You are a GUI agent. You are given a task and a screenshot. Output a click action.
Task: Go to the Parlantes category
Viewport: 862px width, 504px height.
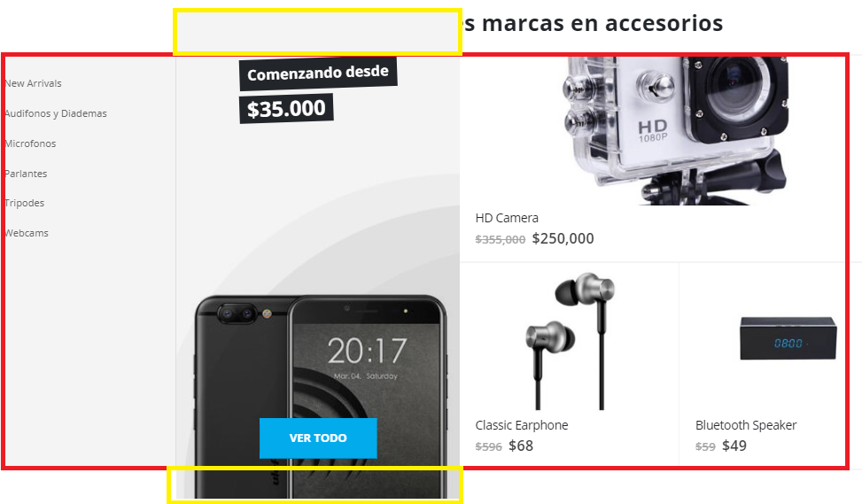26,174
